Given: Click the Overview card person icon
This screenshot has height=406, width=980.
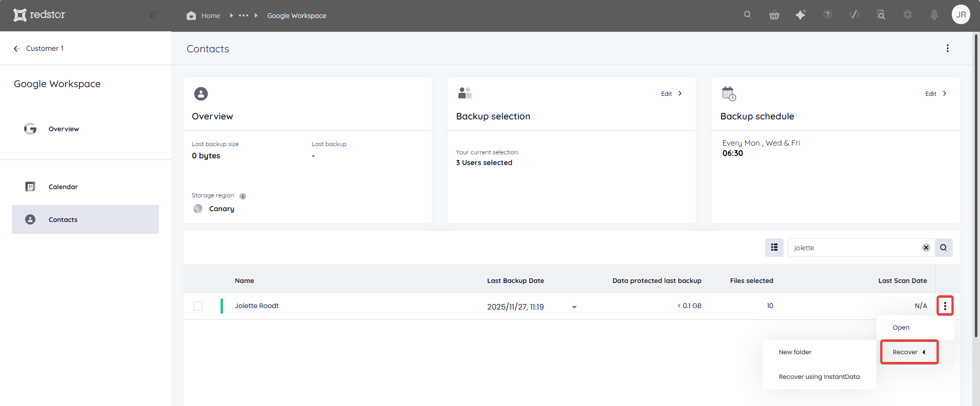Looking at the screenshot, I should (201, 94).
